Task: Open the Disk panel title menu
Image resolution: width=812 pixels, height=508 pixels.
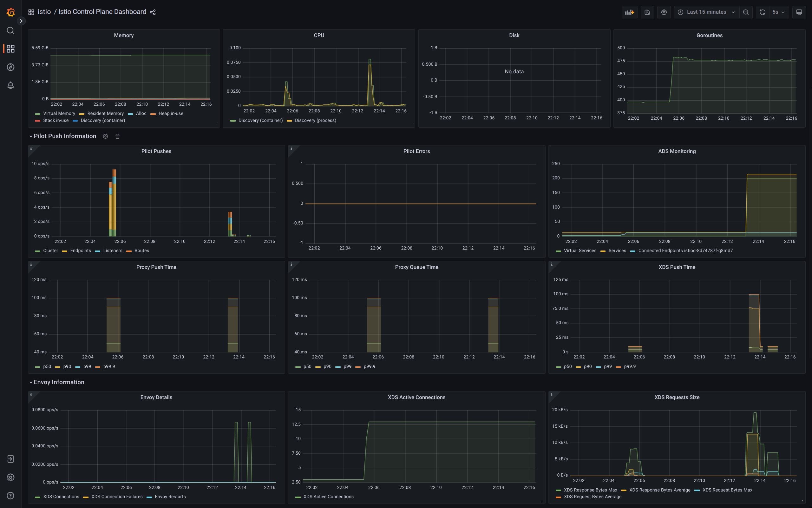Action: click(x=514, y=35)
